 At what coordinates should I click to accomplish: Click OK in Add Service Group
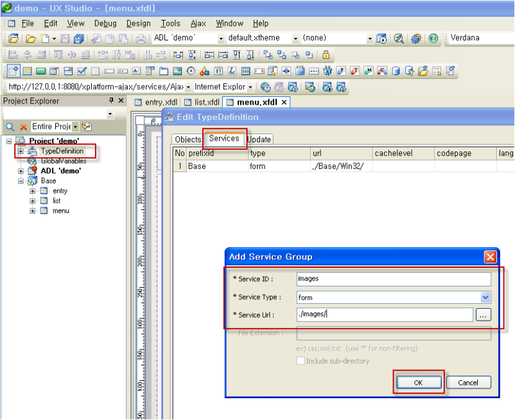tap(419, 383)
